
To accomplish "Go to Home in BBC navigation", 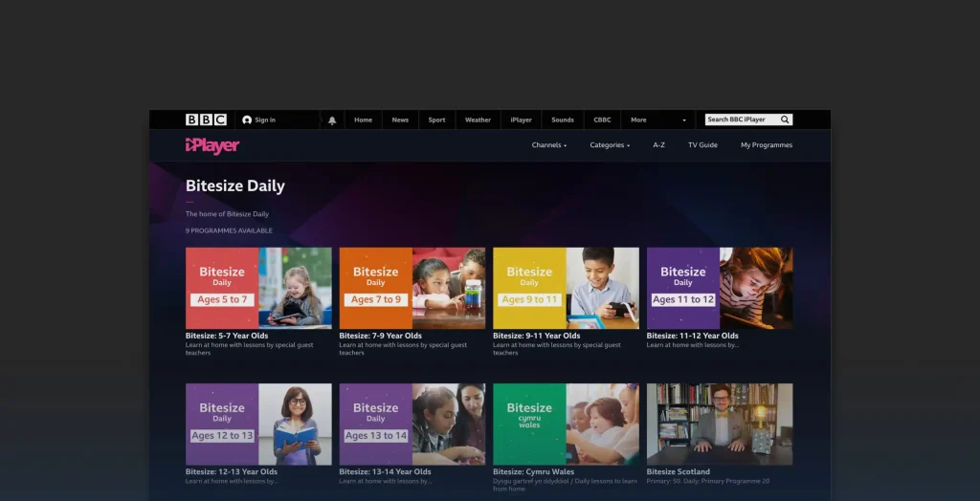I will pyautogui.click(x=363, y=120).
